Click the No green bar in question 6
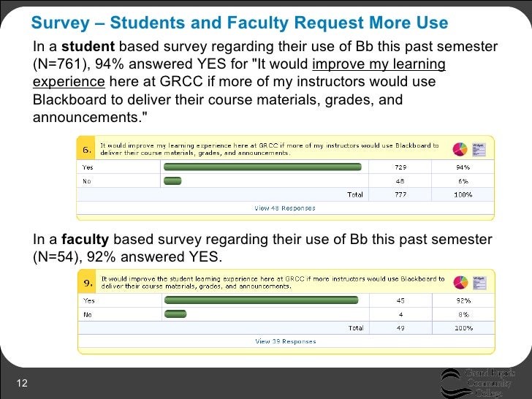Screen dimensions: 532x399 [172, 180]
